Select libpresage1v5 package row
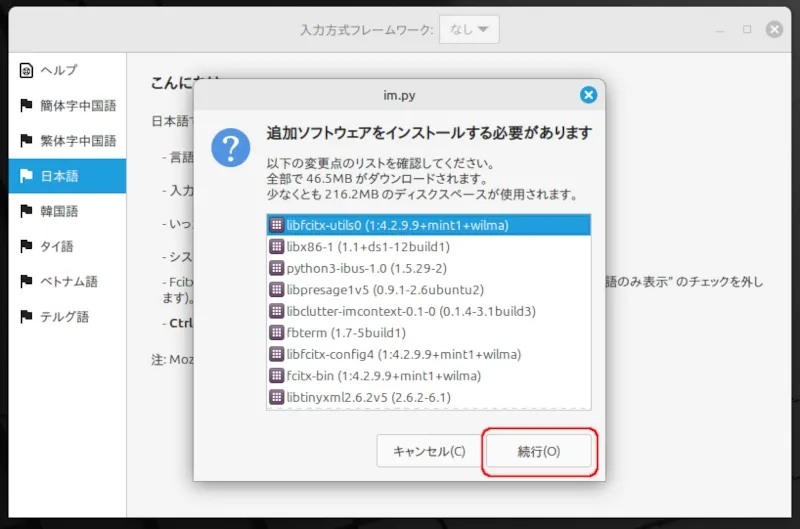 pyautogui.click(x=384, y=290)
